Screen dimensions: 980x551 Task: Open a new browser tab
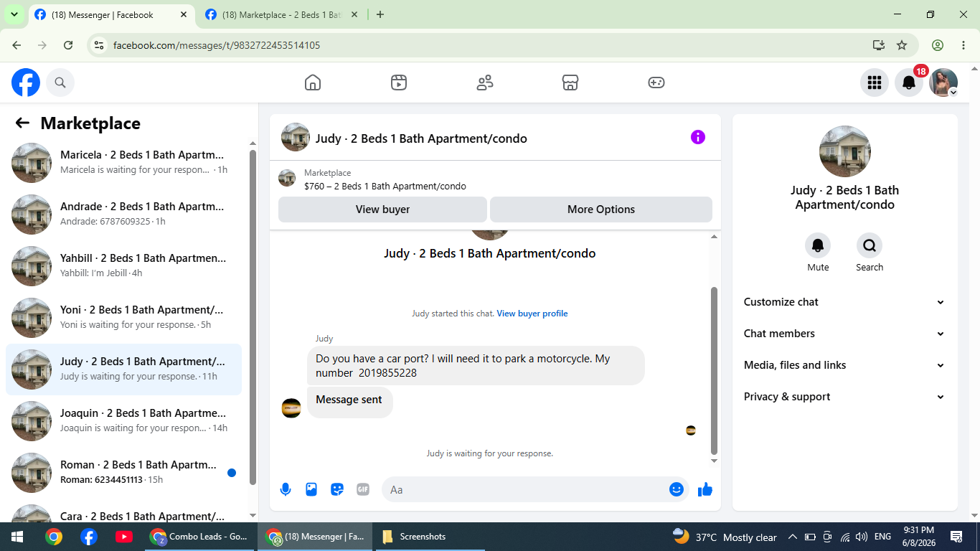380,14
